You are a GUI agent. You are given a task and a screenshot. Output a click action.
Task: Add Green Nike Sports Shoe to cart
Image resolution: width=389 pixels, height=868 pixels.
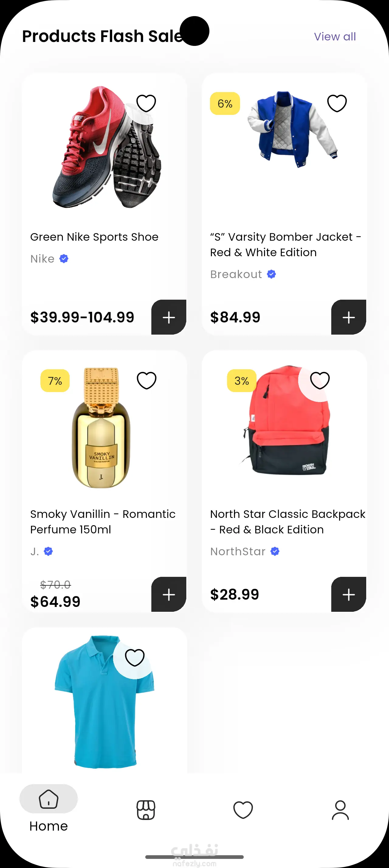coord(169,317)
